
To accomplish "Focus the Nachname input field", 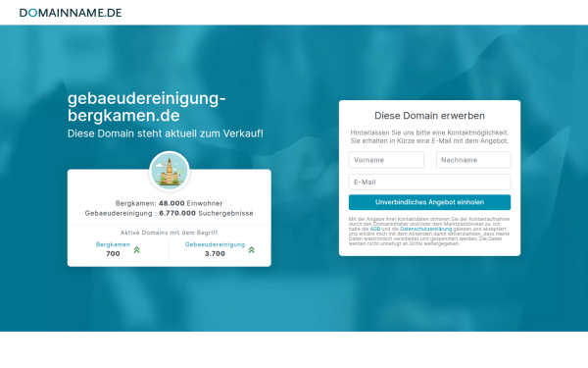I will [x=473, y=160].
